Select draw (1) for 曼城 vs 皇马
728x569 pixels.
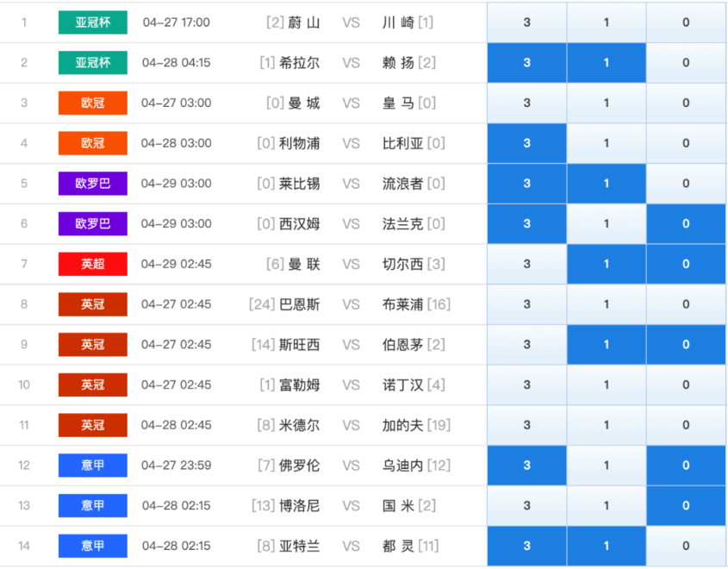coord(607,103)
